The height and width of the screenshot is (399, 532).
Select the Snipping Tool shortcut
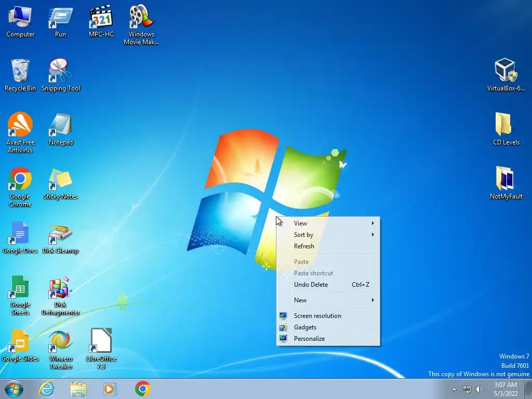(x=61, y=75)
